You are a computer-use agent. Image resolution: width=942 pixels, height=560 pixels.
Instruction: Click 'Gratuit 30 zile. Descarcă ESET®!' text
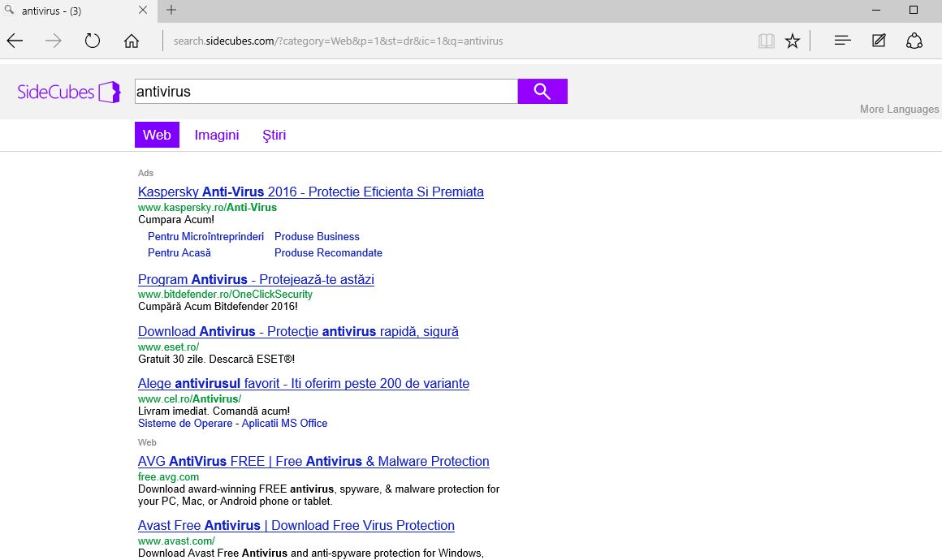(216, 359)
